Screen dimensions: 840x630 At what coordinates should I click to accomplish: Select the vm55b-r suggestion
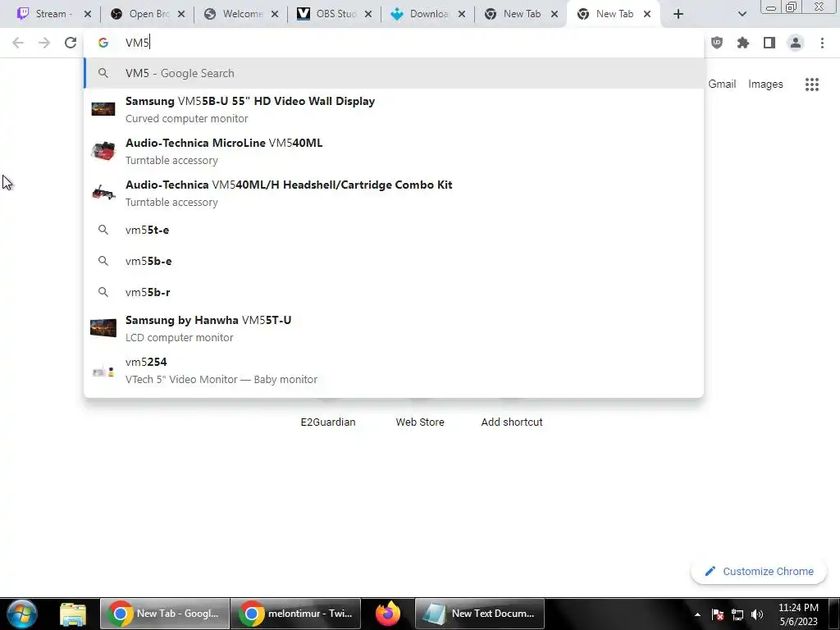[x=394, y=292]
